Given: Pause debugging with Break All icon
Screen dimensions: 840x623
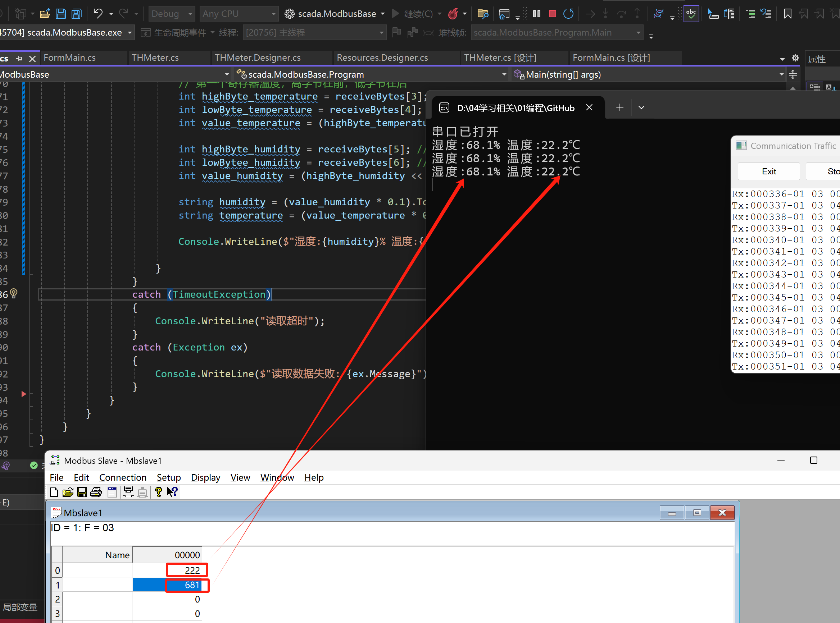Looking at the screenshot, I should pos(537,14).
